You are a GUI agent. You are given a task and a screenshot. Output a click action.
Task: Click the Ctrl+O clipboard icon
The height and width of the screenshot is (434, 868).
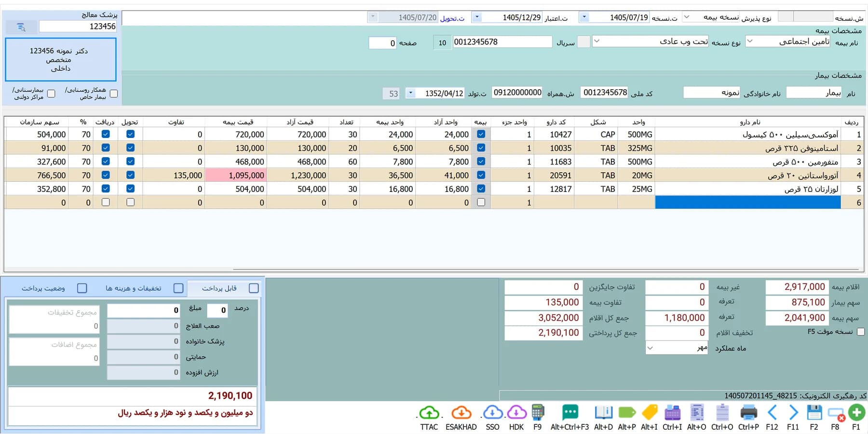(722, 413)
